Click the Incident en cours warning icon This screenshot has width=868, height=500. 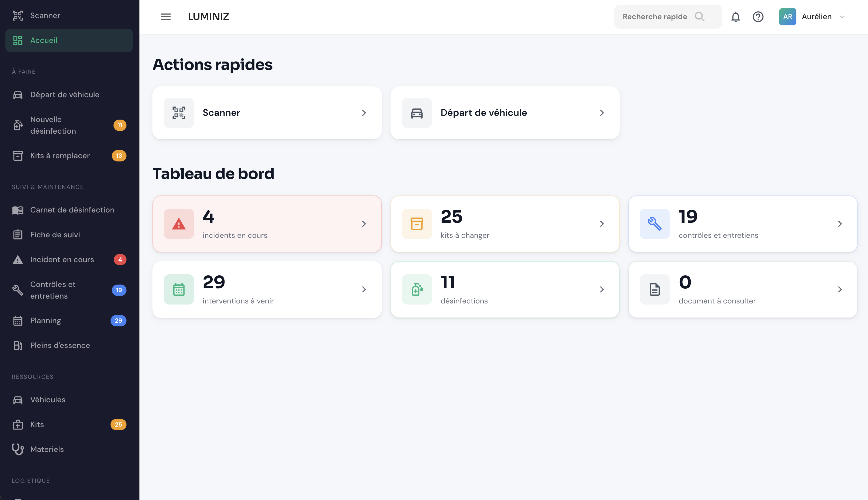click(18, 259)
